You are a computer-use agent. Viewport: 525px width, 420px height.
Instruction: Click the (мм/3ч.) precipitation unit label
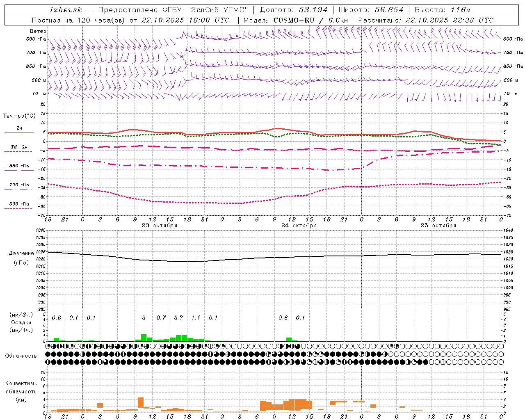tap(21, 315)
